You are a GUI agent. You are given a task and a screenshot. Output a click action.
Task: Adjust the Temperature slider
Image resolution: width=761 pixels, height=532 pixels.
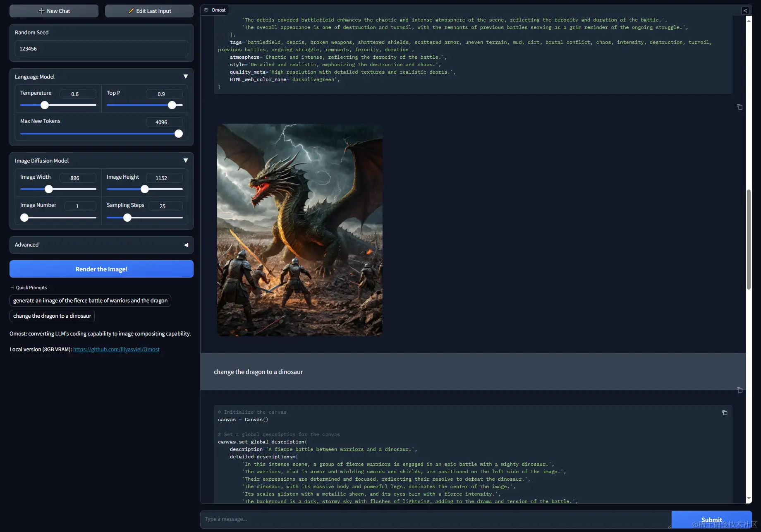tap(45, 105)
